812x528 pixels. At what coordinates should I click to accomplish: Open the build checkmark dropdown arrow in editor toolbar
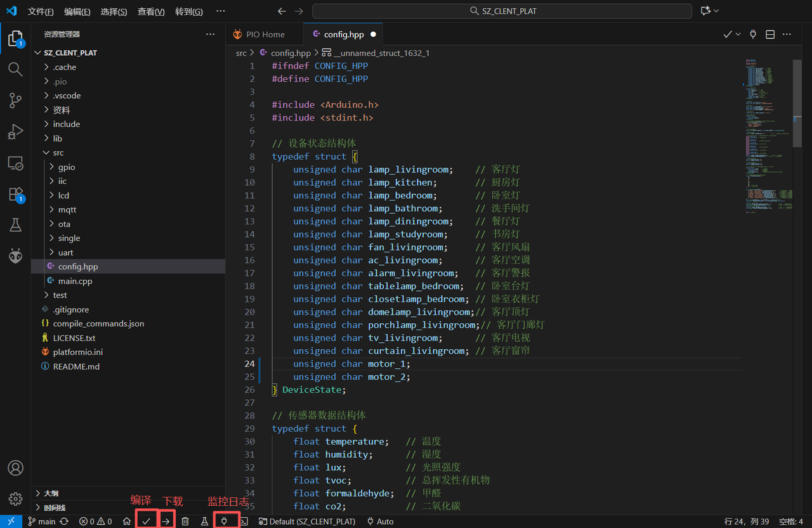[738, 34]
